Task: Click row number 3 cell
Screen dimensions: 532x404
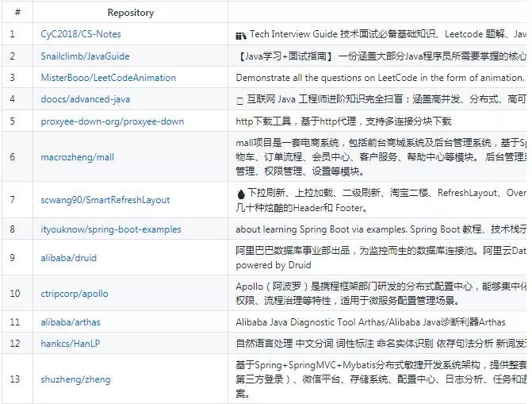Action: click(x=17, y=78)
